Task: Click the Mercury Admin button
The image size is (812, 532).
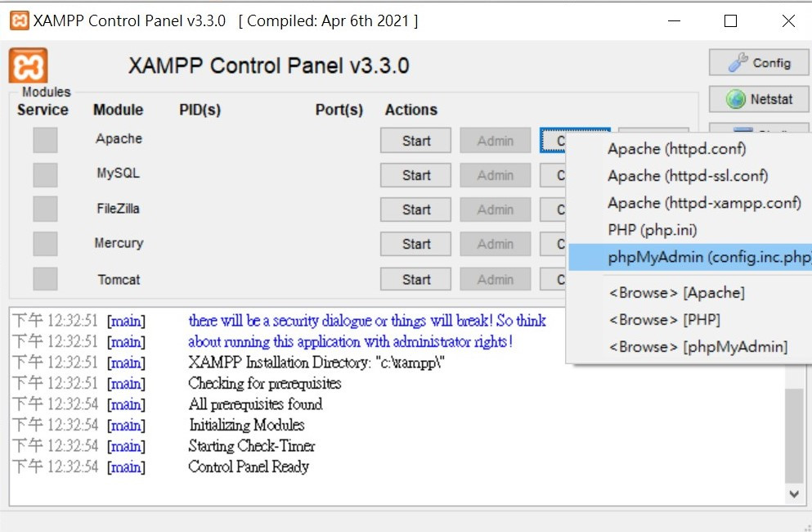Action: coord(496,244)
